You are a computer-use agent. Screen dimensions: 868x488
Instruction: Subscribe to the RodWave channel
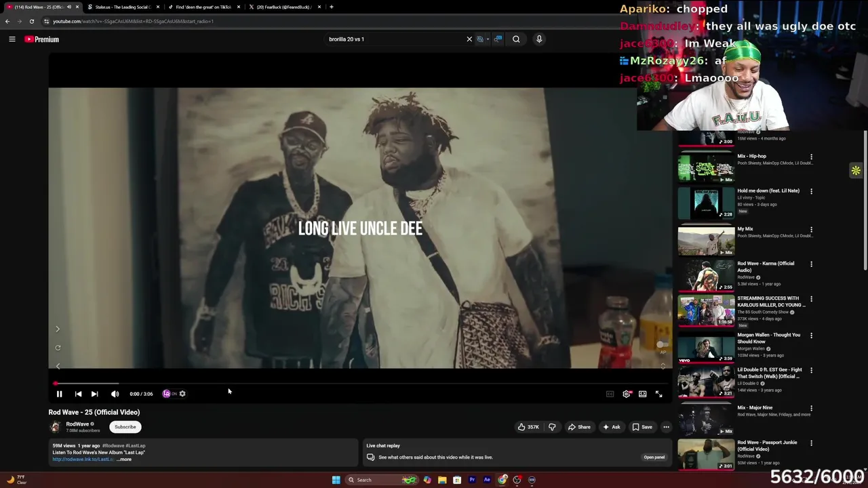(x=125, y=427)
